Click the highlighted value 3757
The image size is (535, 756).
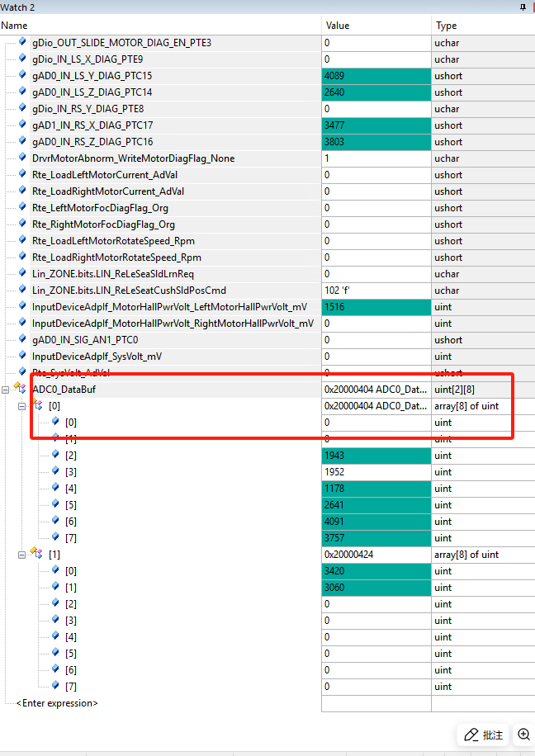(376, 538)
